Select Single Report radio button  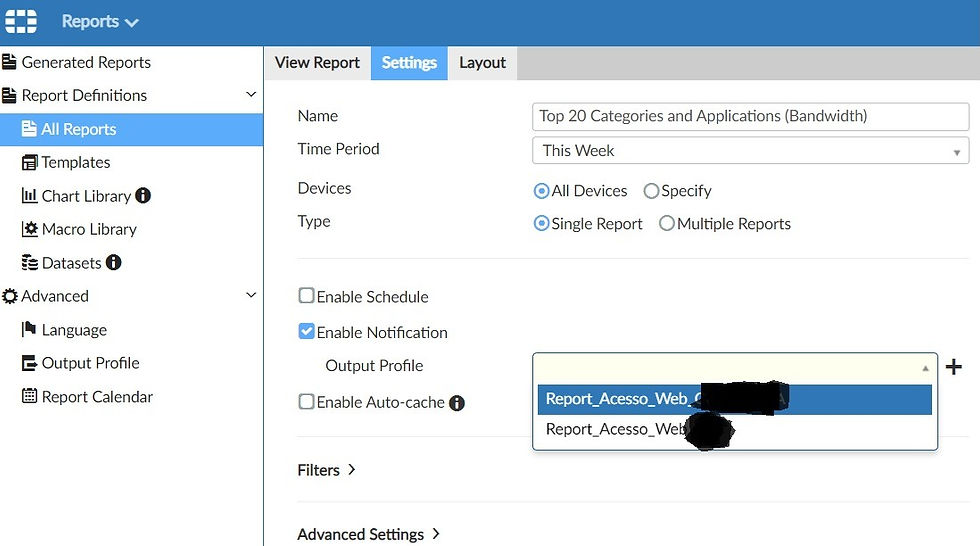tap(541, 224)
